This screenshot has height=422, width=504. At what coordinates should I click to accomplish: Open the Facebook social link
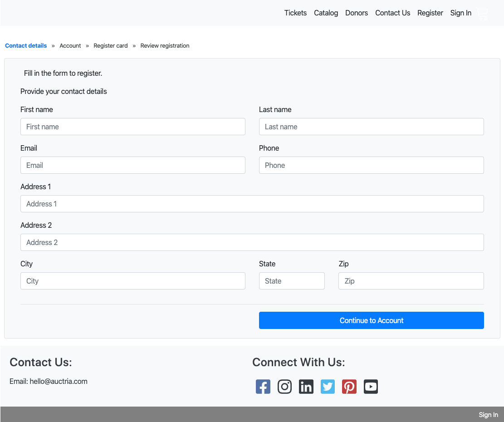tap(263, 387)
